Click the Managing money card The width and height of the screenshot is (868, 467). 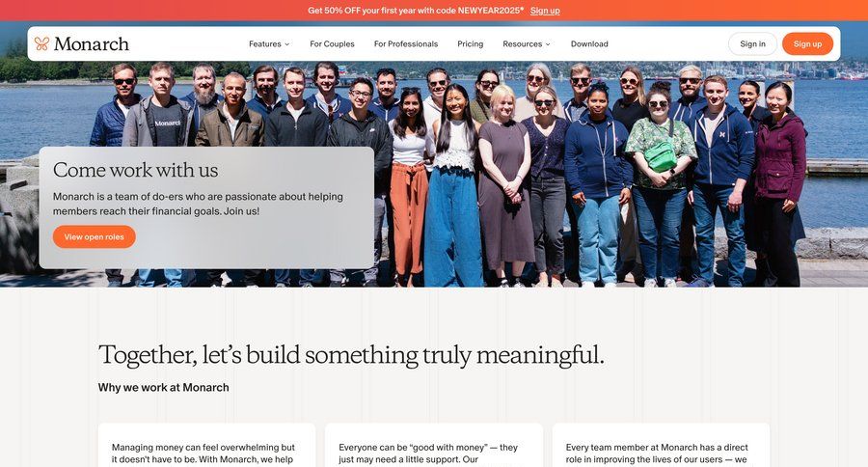(206, 446)
